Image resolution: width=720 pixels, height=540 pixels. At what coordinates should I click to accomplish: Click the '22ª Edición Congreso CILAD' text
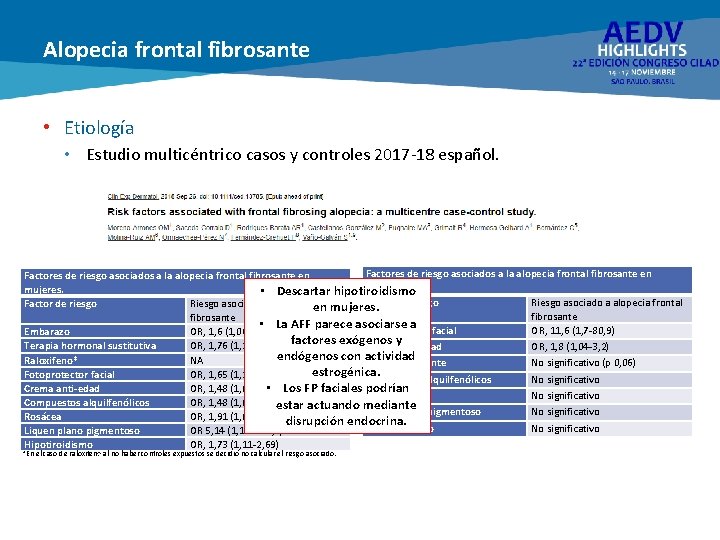pyautogui.click(x=645, y=63)
